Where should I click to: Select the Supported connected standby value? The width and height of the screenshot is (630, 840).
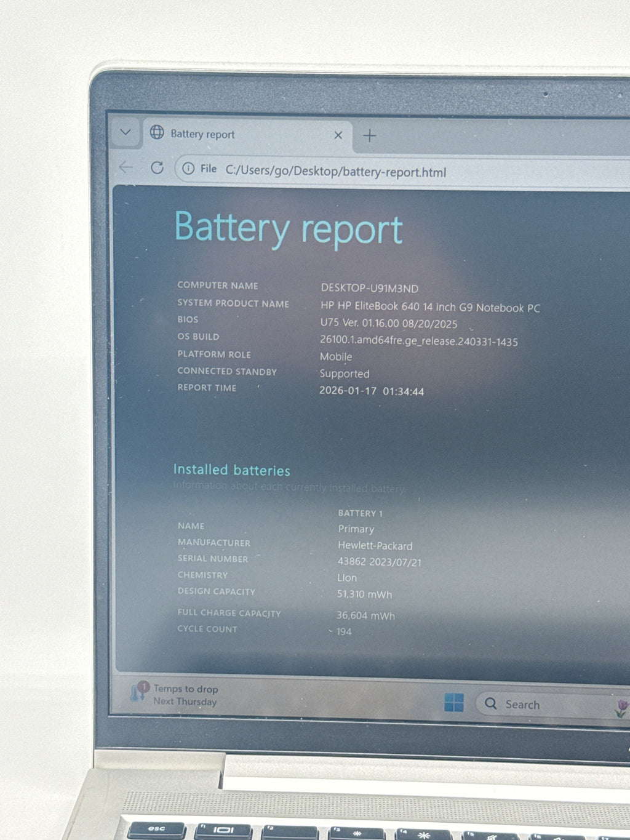click(345, 374)
